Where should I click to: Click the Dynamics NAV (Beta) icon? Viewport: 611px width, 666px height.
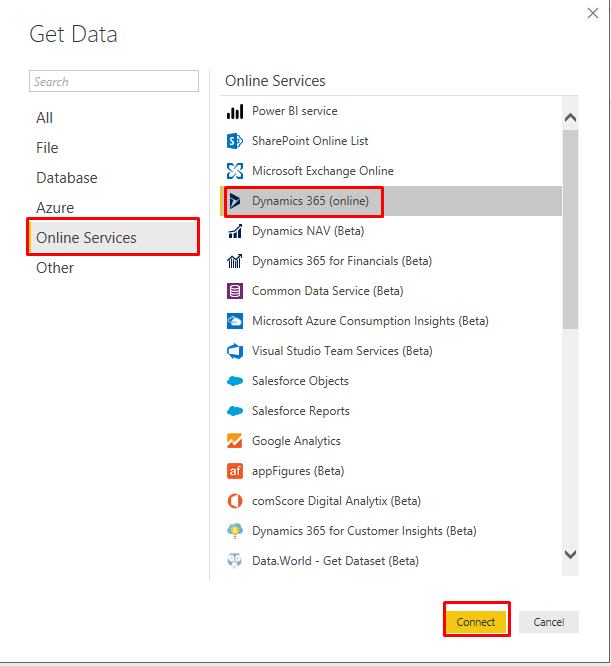click(235, 231)
